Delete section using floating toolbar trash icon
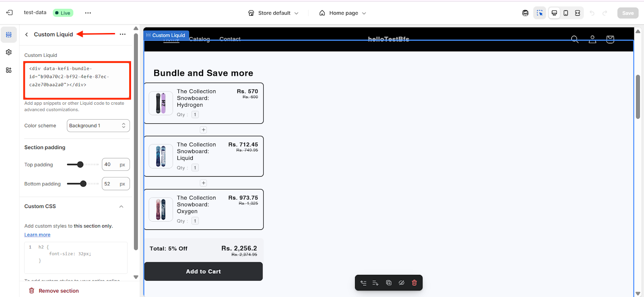 click(x=414, y=283)
